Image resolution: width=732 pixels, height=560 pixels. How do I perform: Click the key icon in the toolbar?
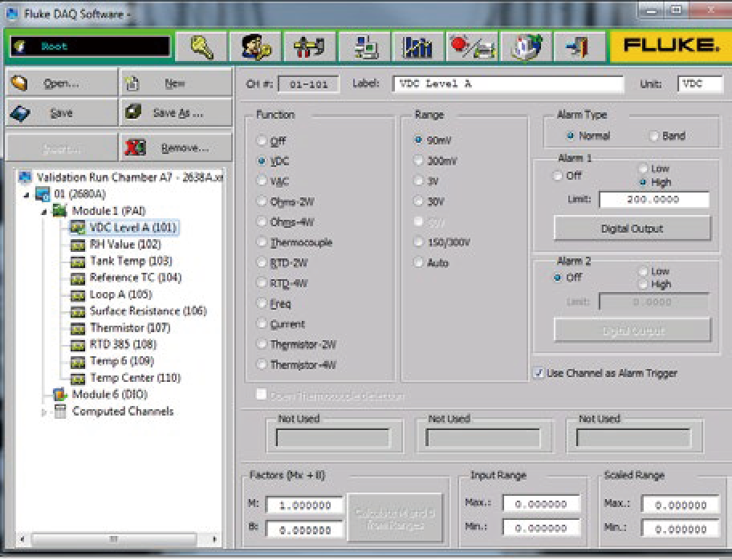tap(201, 47)
